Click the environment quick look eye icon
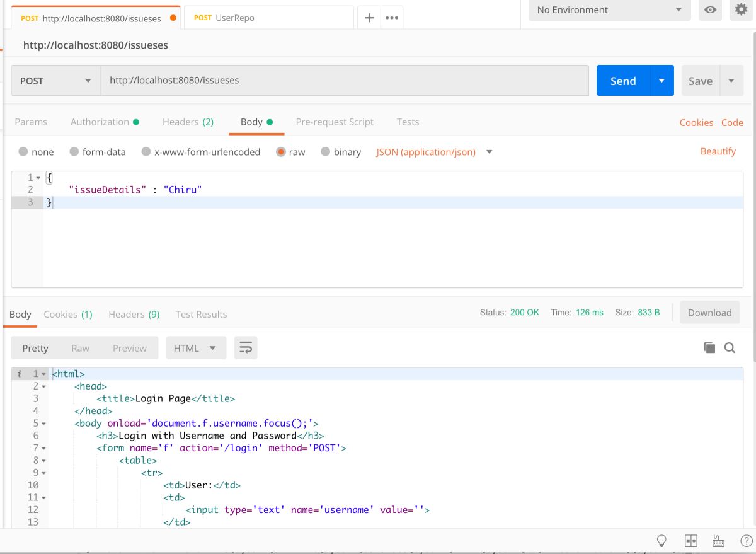Screen dimensions: 756x554 click(x=710, y=10)
